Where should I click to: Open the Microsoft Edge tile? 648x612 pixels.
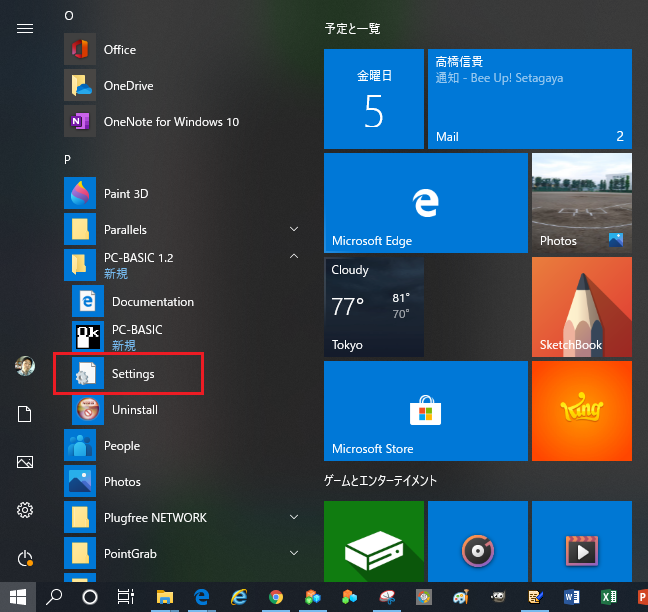[x=426, y=203]
